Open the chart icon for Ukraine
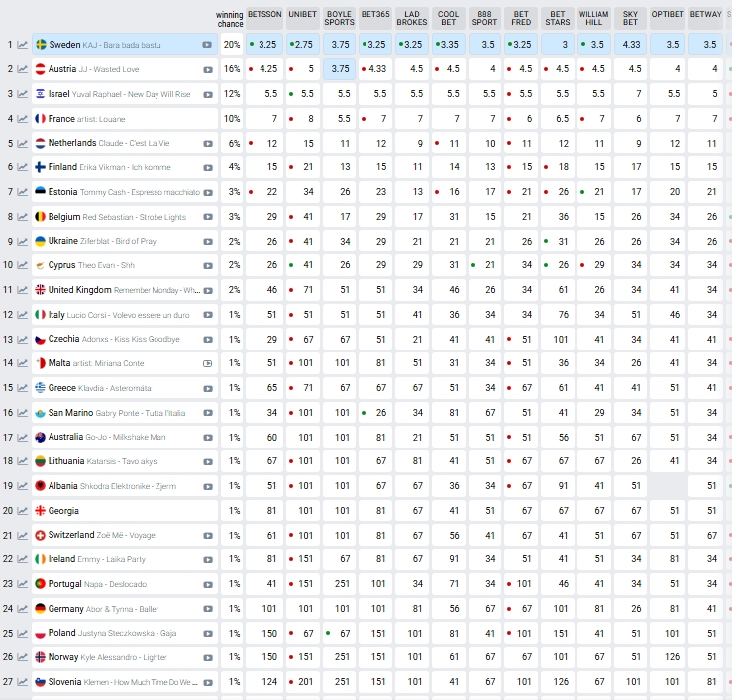 coord(23,241)
